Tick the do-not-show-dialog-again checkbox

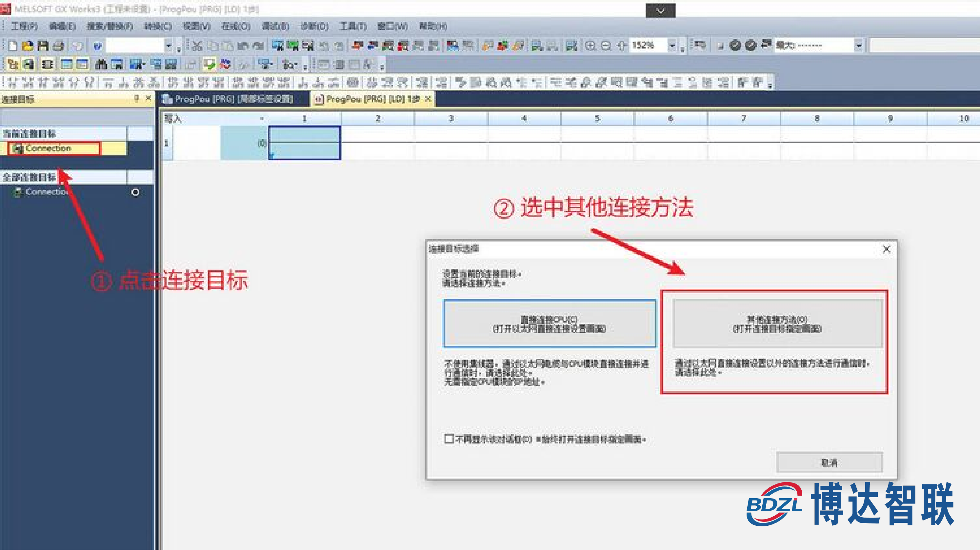pyautogui.click(x=449, y=439)
